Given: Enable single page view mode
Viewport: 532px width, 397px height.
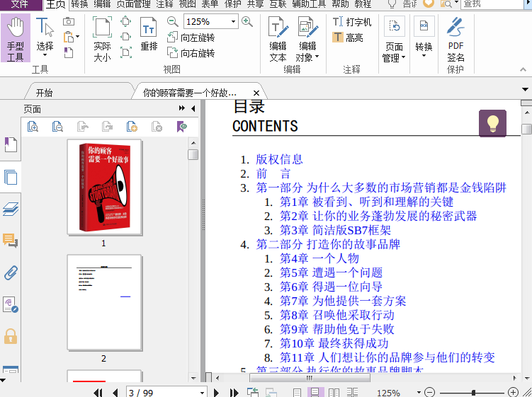Looking at the screenshot, I should (x=297, y=393).
